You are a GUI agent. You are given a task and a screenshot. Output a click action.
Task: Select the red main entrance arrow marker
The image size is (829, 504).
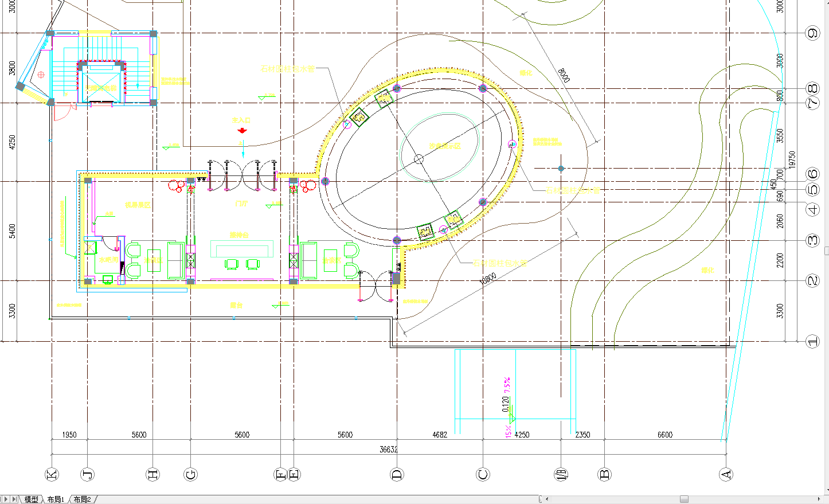(x=242, y=131)
